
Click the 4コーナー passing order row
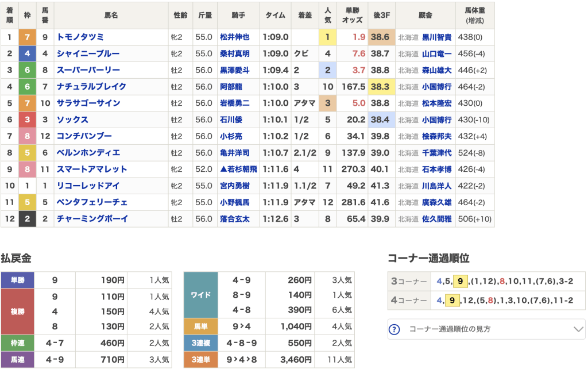click(486, 300)
